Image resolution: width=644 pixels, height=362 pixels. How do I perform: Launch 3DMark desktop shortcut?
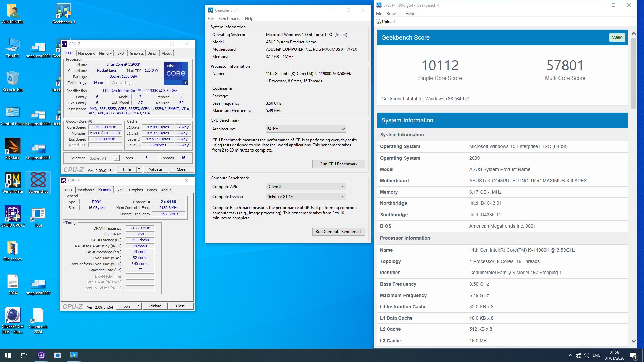[x=13, y=149]
